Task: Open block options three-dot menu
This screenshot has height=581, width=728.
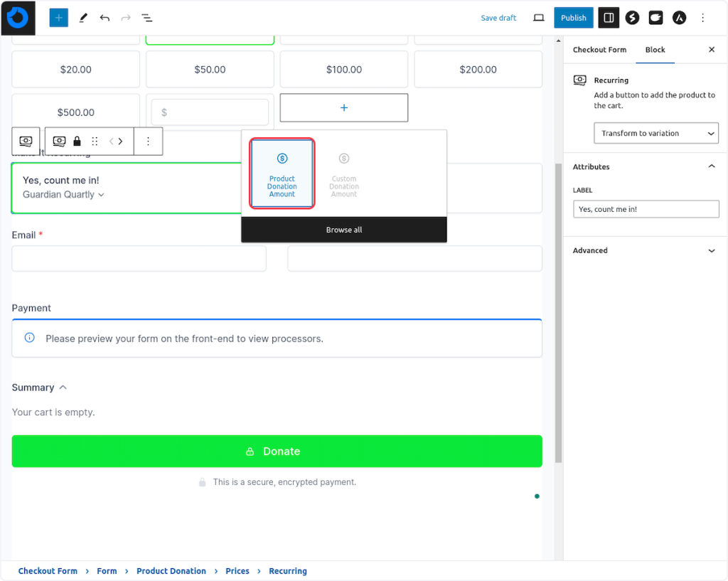Action: tap(148, 142)
